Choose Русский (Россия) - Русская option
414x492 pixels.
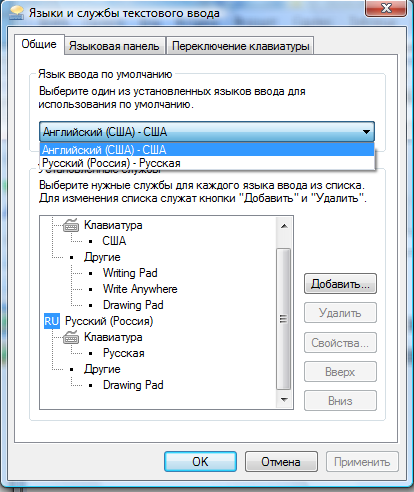tap(207, 163)
